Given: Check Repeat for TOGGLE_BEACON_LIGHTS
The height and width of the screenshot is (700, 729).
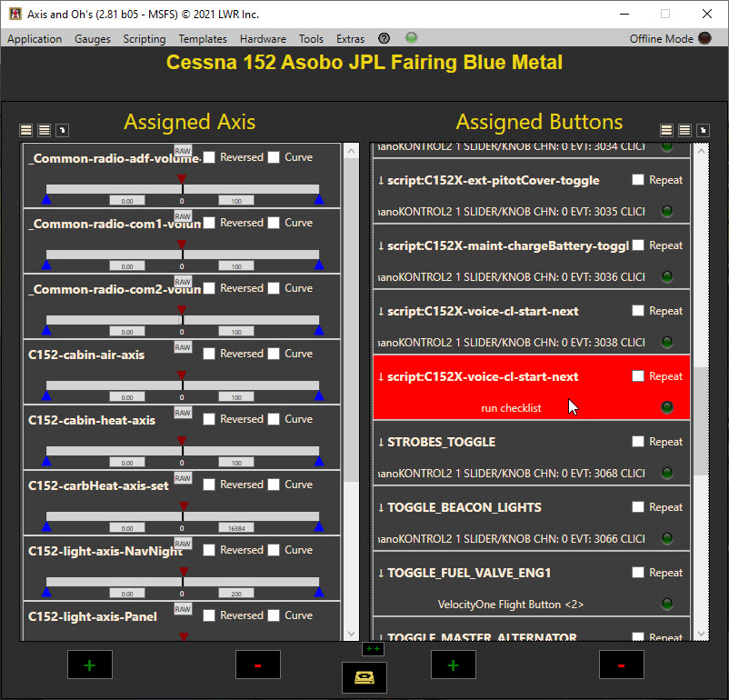Looking at the screenshot, I should [638, 507].
